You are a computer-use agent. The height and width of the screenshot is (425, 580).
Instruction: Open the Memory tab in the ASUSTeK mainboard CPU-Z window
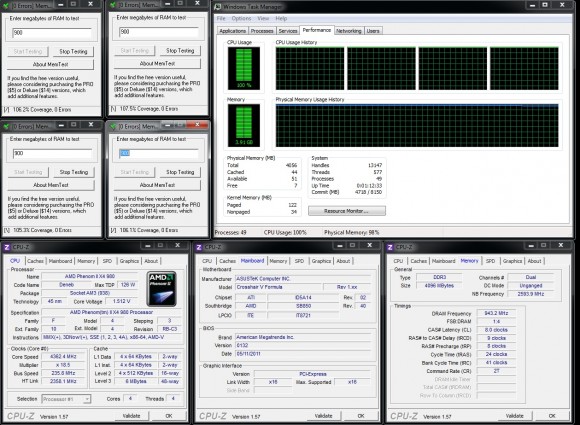tap(278, 261)
